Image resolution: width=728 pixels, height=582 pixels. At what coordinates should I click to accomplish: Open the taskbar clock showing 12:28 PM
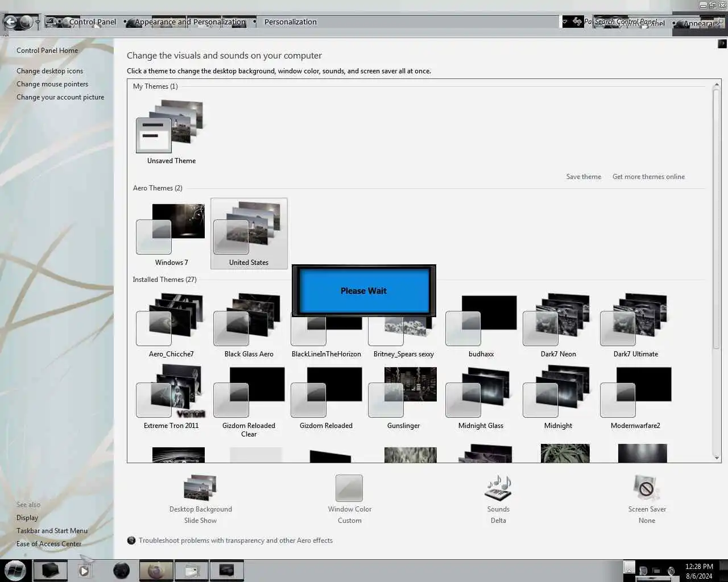[x=699, y=571]
